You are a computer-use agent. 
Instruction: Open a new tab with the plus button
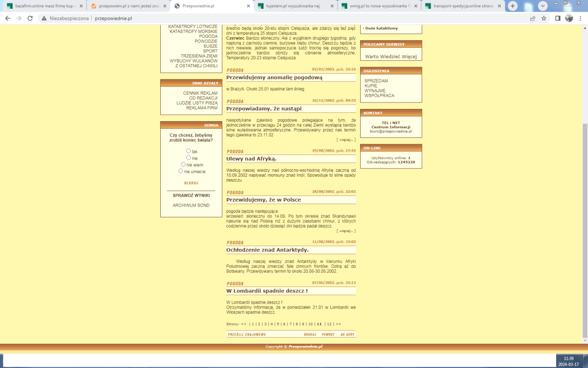tap(513, 6)
